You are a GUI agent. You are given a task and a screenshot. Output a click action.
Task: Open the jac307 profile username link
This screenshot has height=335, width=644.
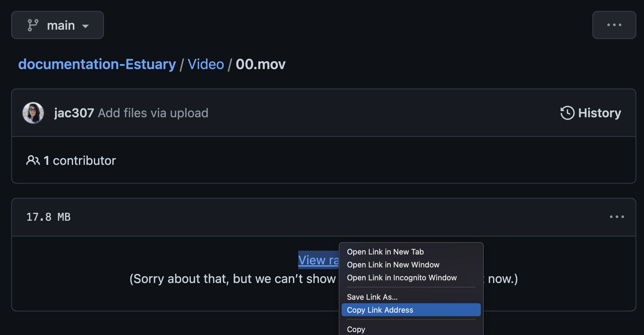click(x=74, y=113)
